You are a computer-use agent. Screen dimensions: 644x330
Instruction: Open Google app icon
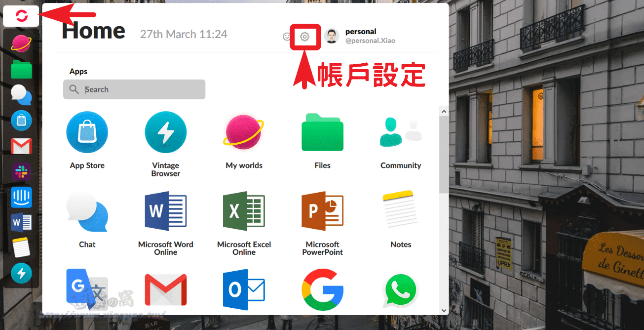(323, 289)
